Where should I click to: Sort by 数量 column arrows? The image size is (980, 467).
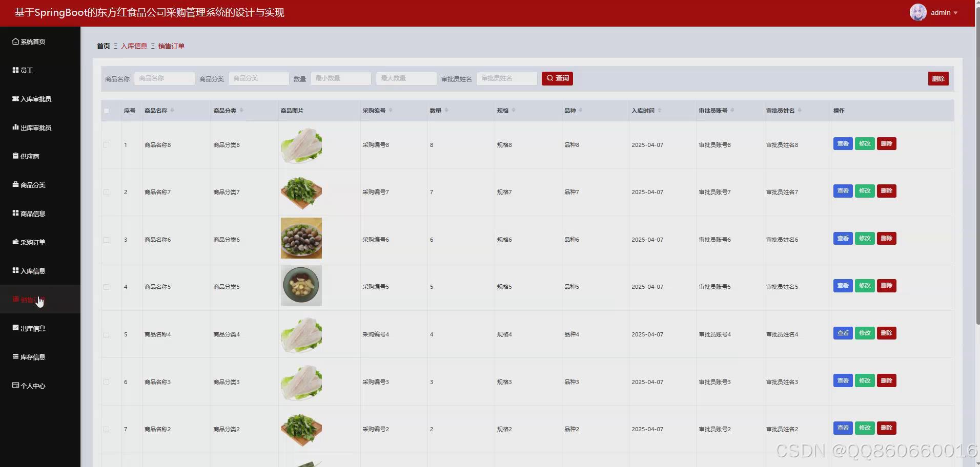[x=446, y=111]
